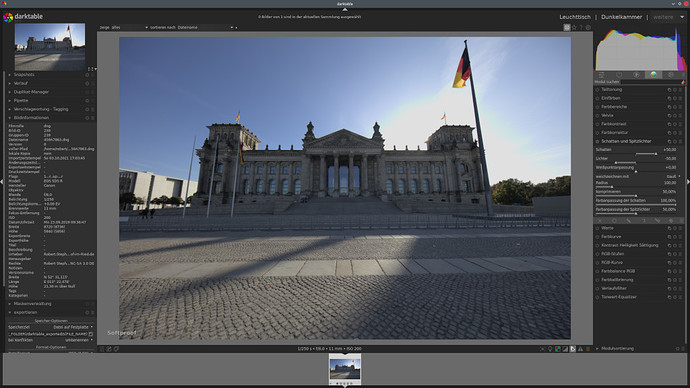The height and width of the screenshot is (388, 690).
Task: Select the first module group tab
Action: 602,75
